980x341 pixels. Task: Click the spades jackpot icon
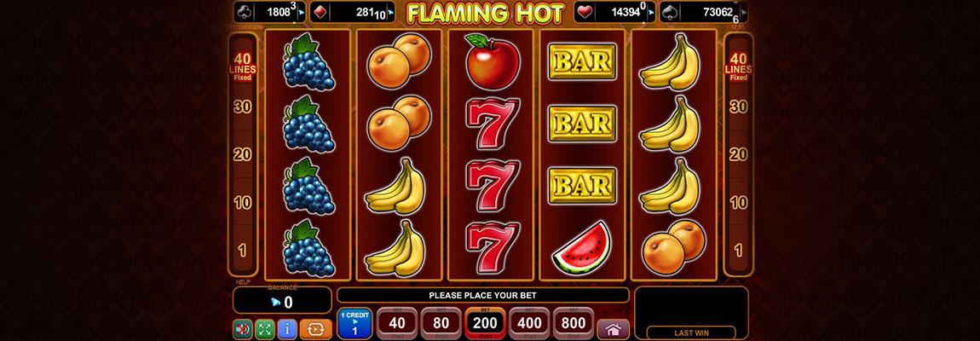pyautogui.click(x=669, y=12)
